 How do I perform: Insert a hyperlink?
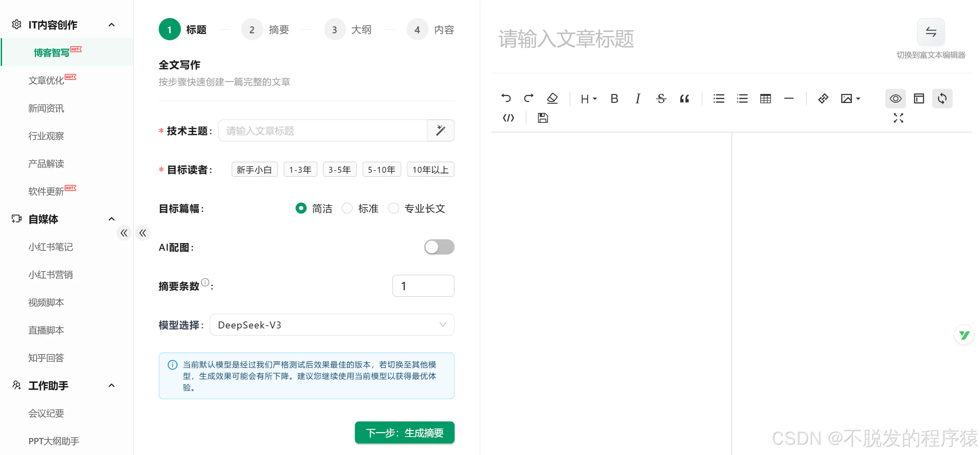click(823, 98)
